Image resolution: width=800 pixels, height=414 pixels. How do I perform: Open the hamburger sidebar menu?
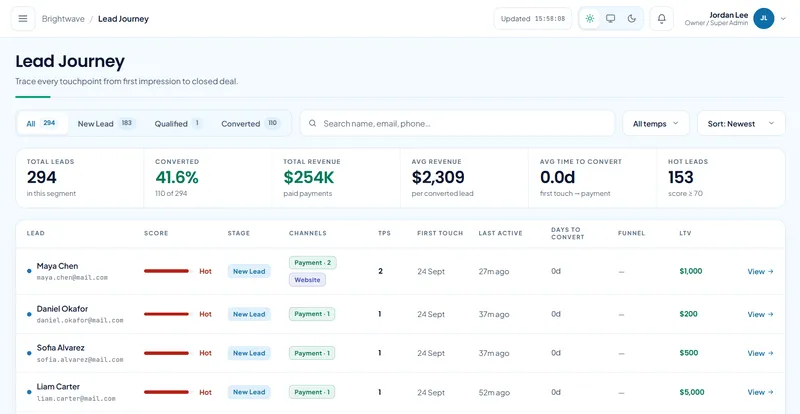pos(23,19)
